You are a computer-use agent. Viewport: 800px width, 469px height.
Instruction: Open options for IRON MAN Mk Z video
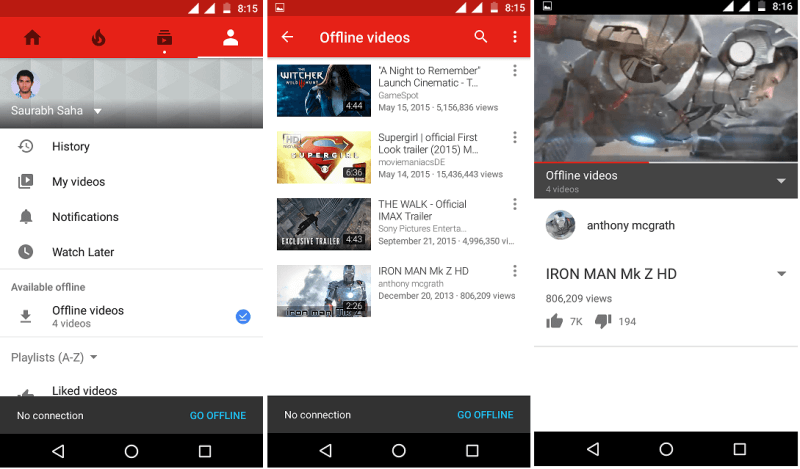(x=515, y=271)
